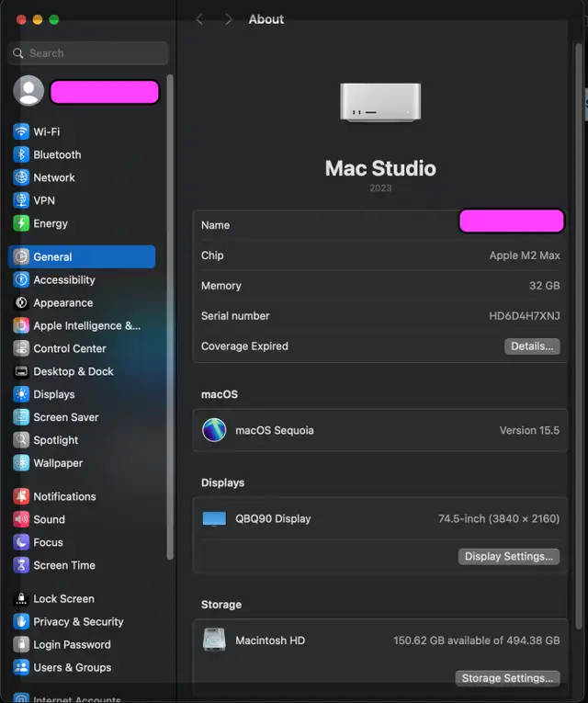Select the Screen Time hourglass icon
This screenshot has width=588, height=703.
click(x=21, y=565)
